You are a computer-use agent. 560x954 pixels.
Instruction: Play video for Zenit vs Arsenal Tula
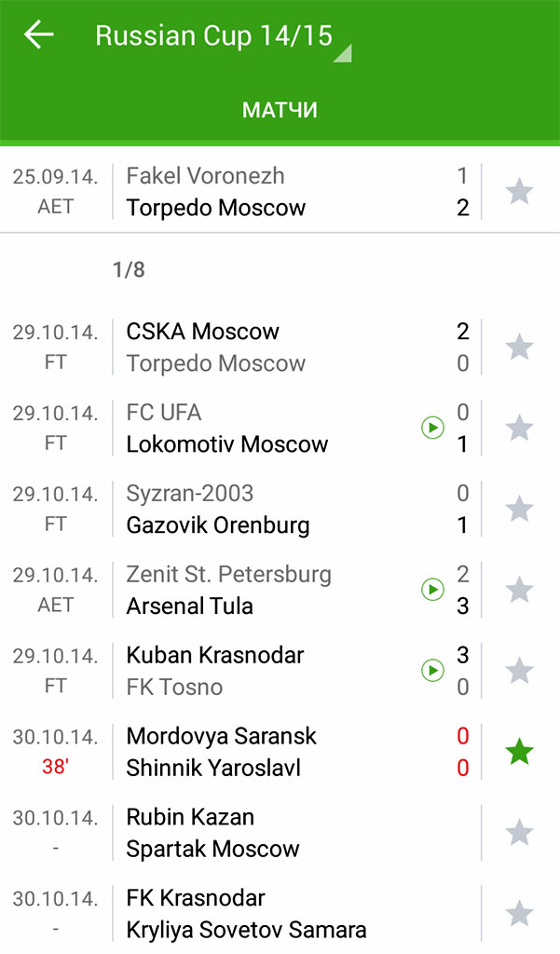[432, 590]
